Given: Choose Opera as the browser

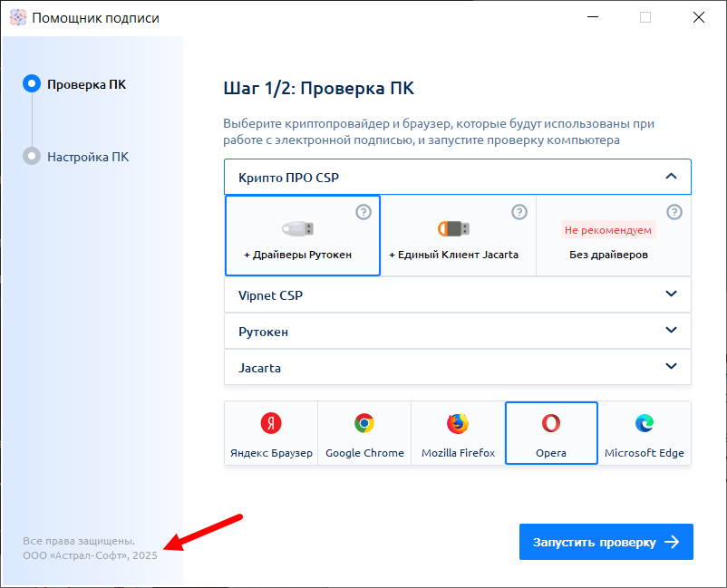Looking at the screenshot, I should pos(551,433).
